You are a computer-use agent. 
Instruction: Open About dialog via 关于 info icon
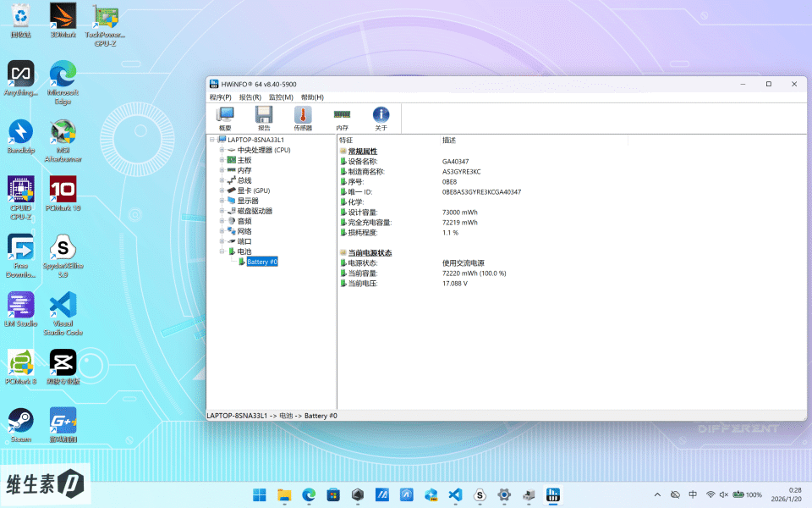click(381, 116)
